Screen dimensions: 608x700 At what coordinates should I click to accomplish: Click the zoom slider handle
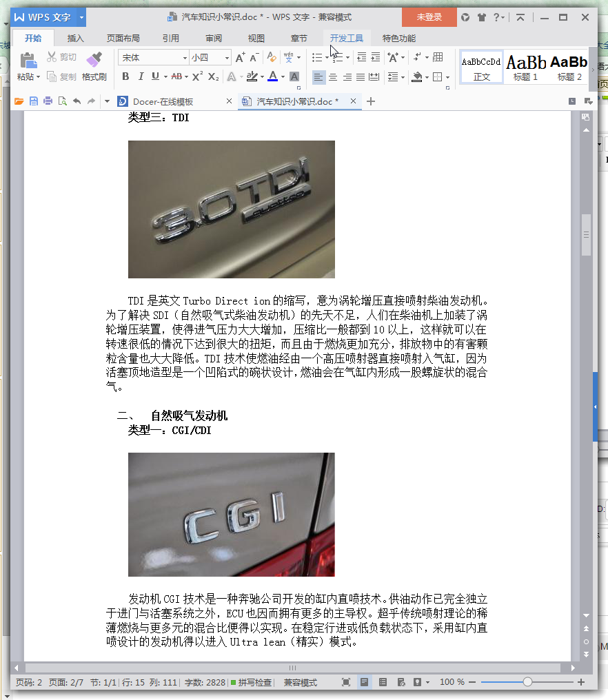[527, 681]
